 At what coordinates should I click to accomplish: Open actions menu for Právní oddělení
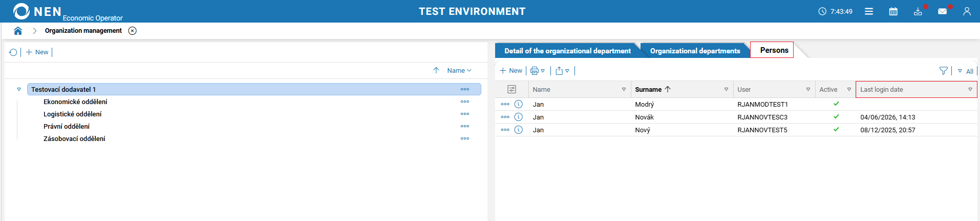point(465,126)
